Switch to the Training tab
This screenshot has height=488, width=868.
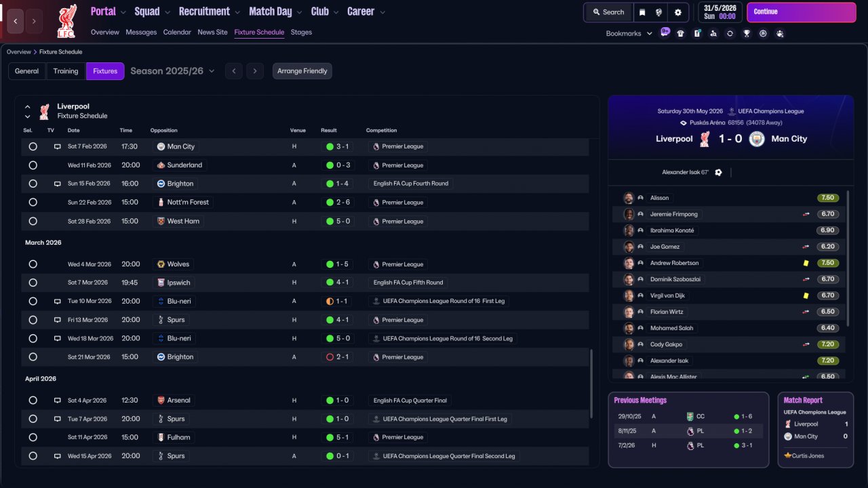coord(66,71)
